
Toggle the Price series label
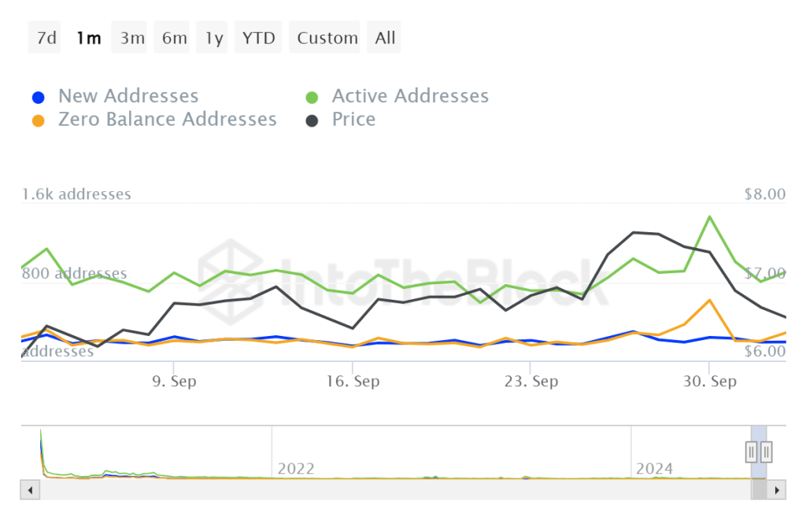point(353,120)
